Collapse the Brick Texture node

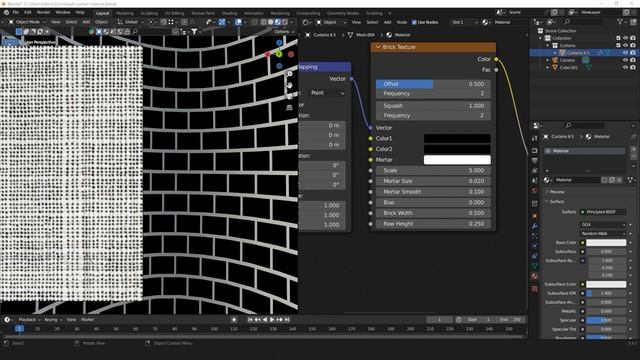click(378, 47)
